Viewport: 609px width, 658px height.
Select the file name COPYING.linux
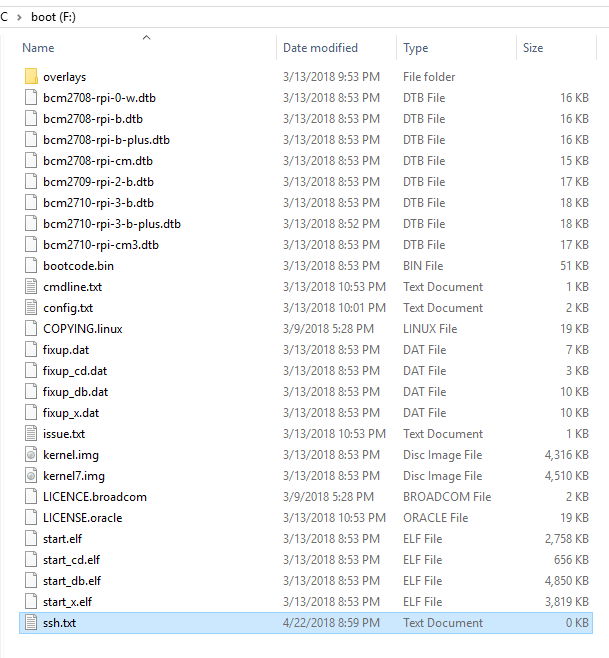[x=82, y=329]
